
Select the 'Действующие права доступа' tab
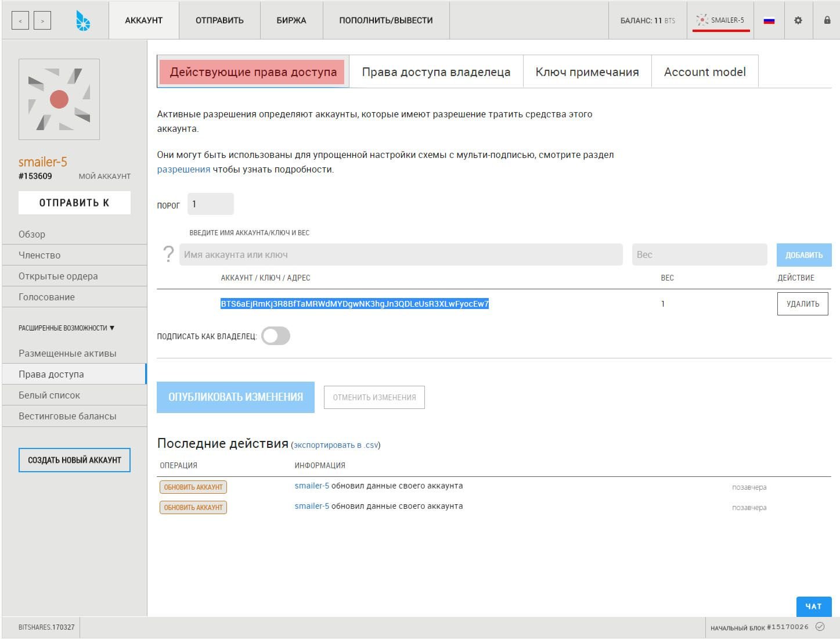click(253, 72)
